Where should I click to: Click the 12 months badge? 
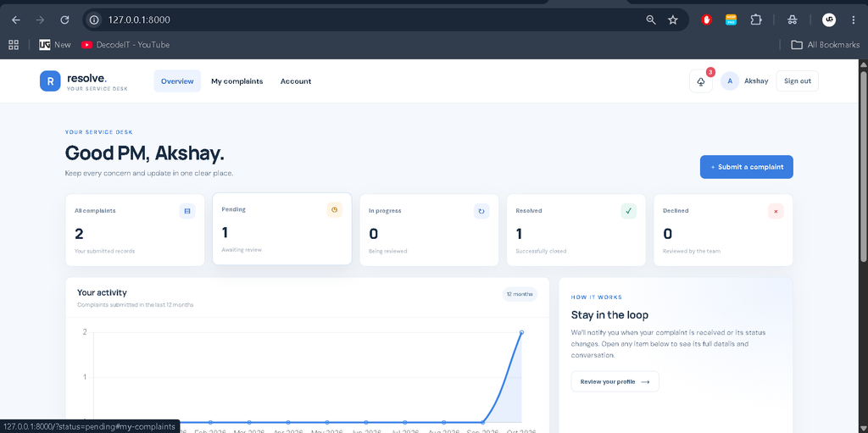[x=520, y=294]
